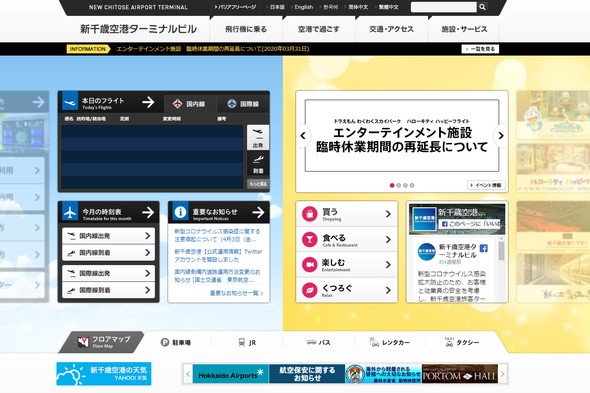Open the PORTOM HALL banner
This screenshot has width=590, height=393.
coord(460,374)
